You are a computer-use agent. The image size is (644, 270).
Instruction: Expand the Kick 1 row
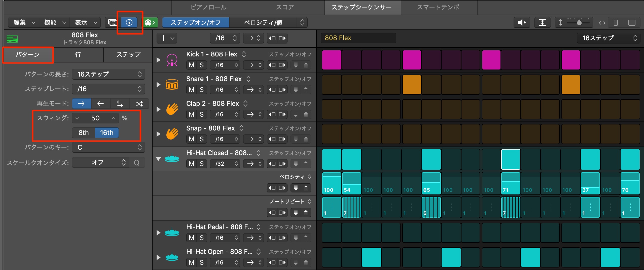(158, 60)
